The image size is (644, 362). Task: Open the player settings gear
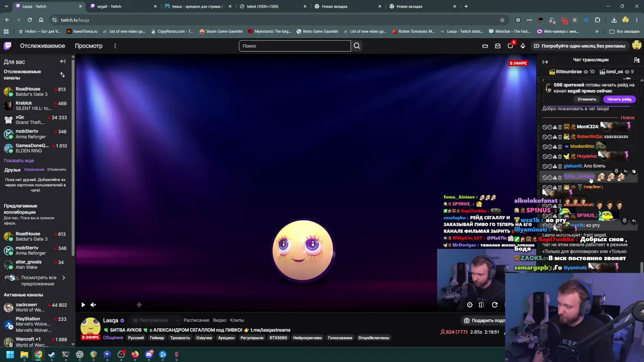tap(469, 305)
